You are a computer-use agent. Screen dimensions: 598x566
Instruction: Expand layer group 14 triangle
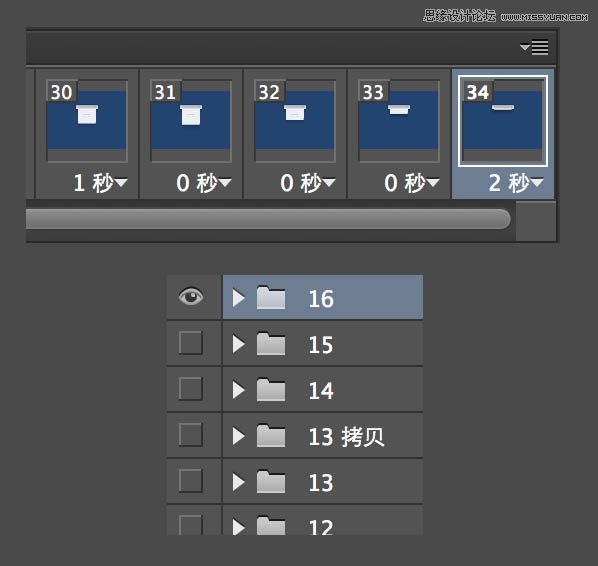coord(238,390)
